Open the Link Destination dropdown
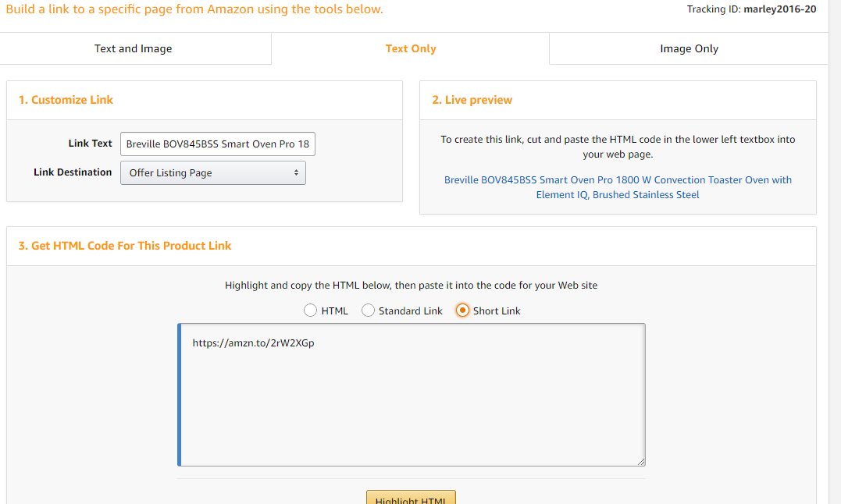The width and height of the screenshot is (841, 504). (x=213, y=173)
